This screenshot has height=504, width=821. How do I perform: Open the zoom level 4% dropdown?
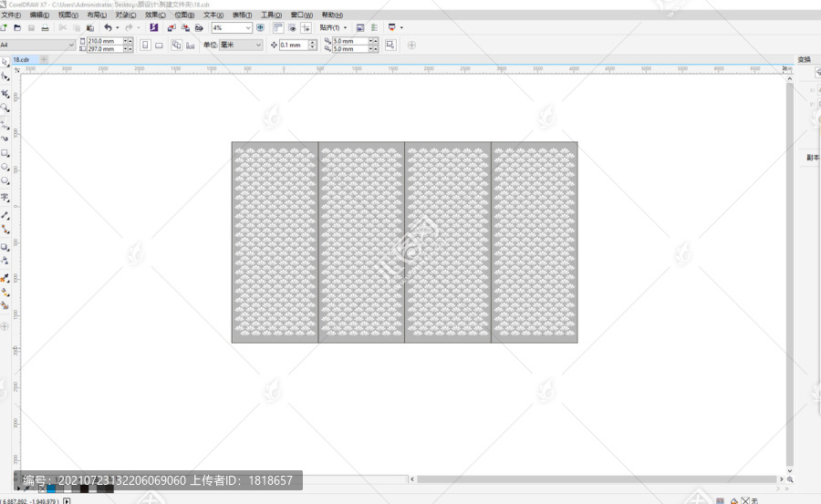click(x=248, y=27)
